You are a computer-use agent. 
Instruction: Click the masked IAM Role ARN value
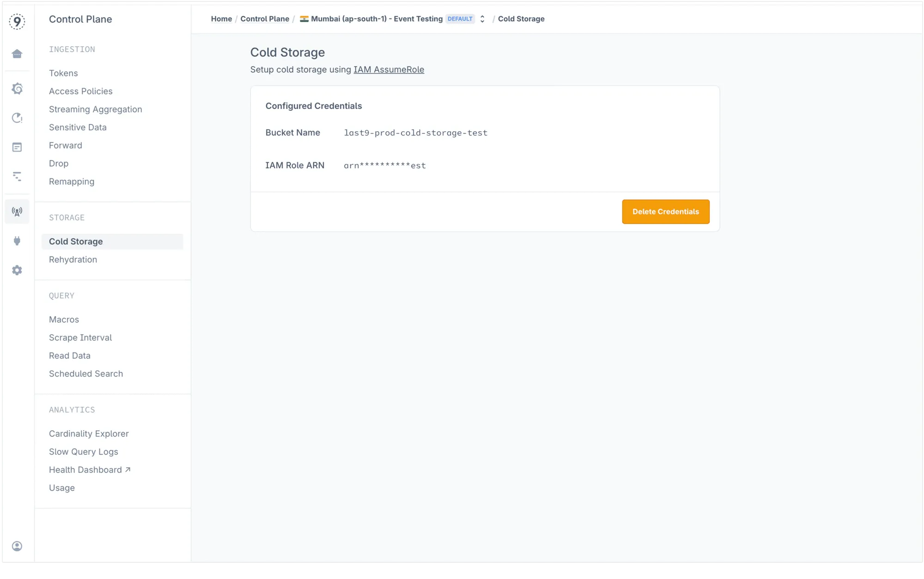point(385,165)
